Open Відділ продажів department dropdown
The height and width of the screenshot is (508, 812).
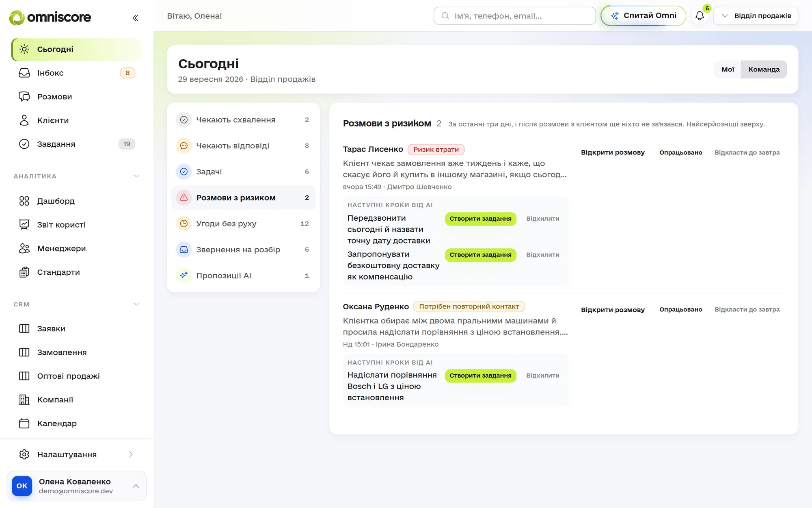coord(756,16)
